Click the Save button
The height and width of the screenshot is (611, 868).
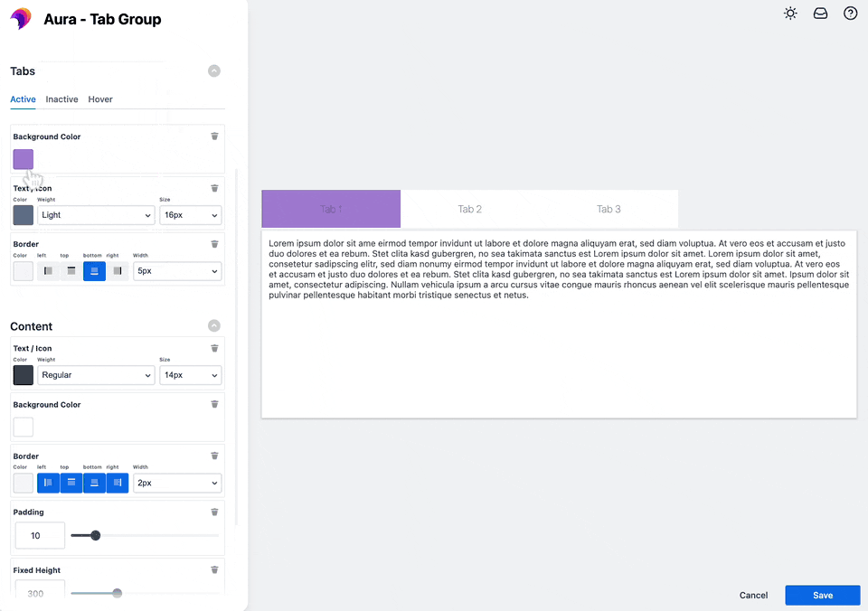[822, 595]
